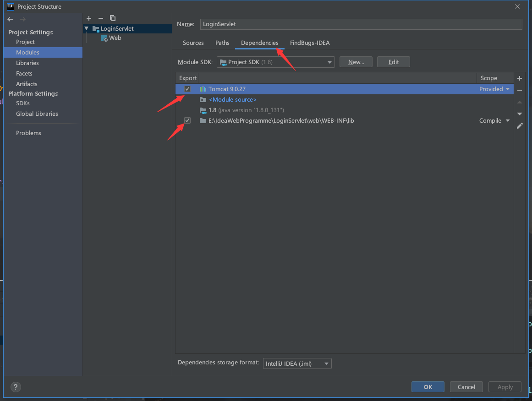This screenshot has height=401, width=532.
Task: Click the module Name input field
Action: click(x=361, y=24)
